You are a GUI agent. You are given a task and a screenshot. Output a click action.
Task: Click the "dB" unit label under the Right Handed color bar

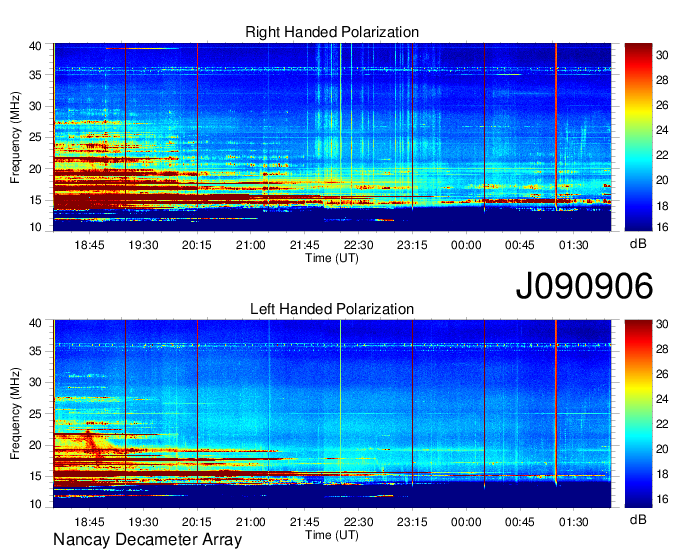click(638, 244)
